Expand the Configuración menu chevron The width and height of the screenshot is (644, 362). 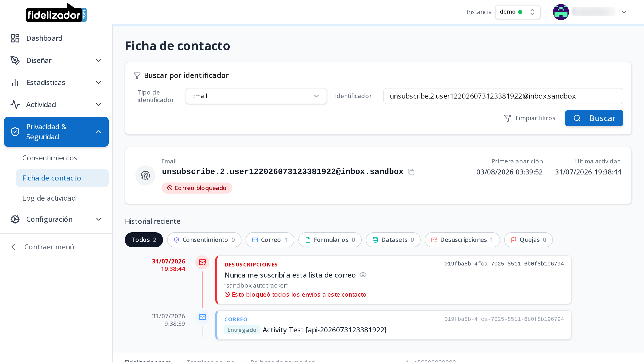[x=99, y=219]
